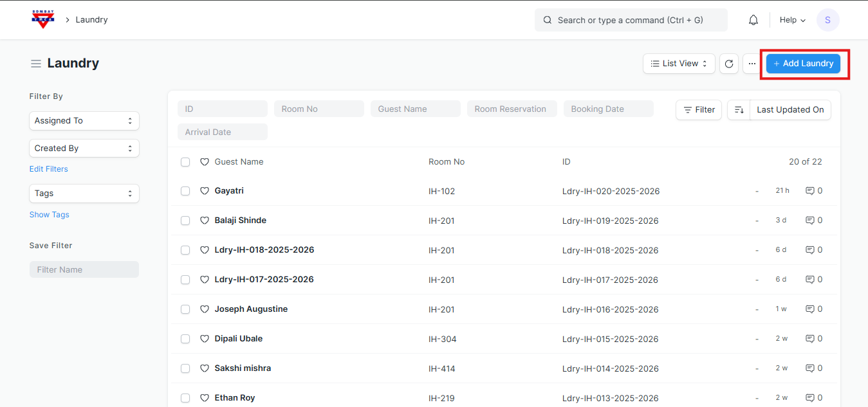Expand the Assigned To filter dropdown
Viewport: 868px width, 407px height.
pos(84,121)
